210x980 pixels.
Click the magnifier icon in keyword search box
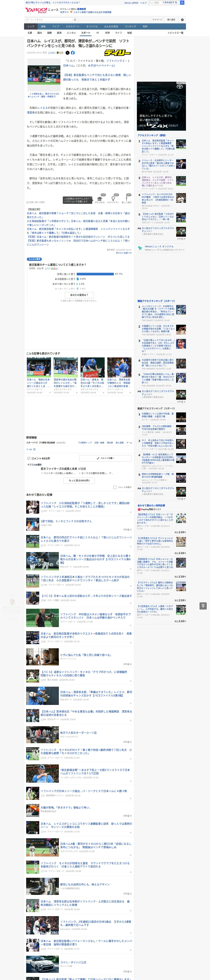pos(75,20)
